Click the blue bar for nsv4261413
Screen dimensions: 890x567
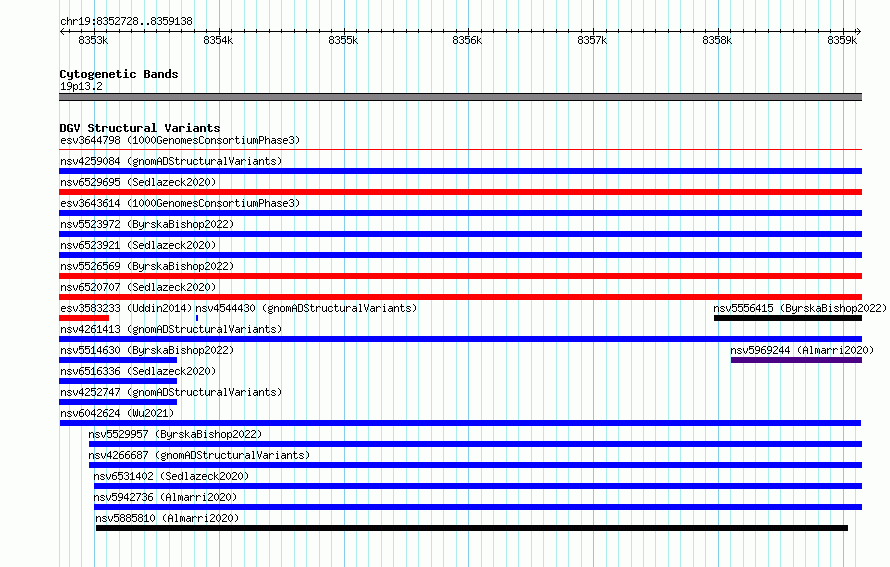460,339
